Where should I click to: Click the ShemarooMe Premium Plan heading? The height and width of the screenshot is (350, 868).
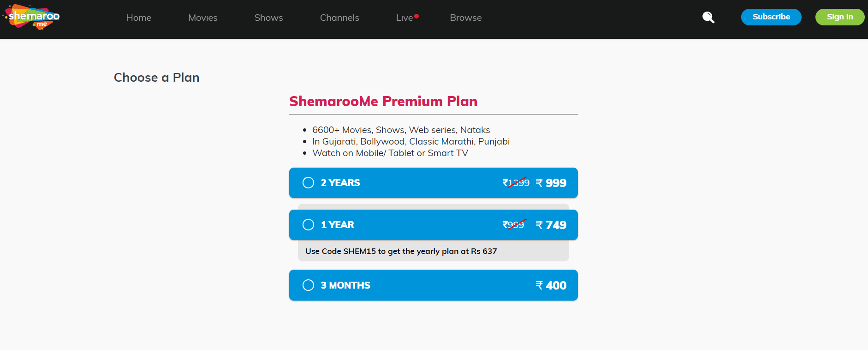pos(383,101)
